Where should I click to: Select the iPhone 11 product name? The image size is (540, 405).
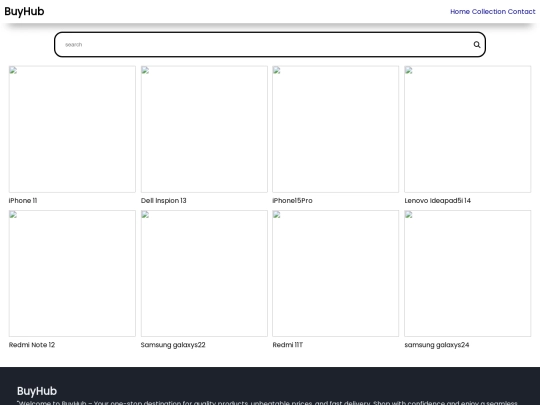(23, 200)
